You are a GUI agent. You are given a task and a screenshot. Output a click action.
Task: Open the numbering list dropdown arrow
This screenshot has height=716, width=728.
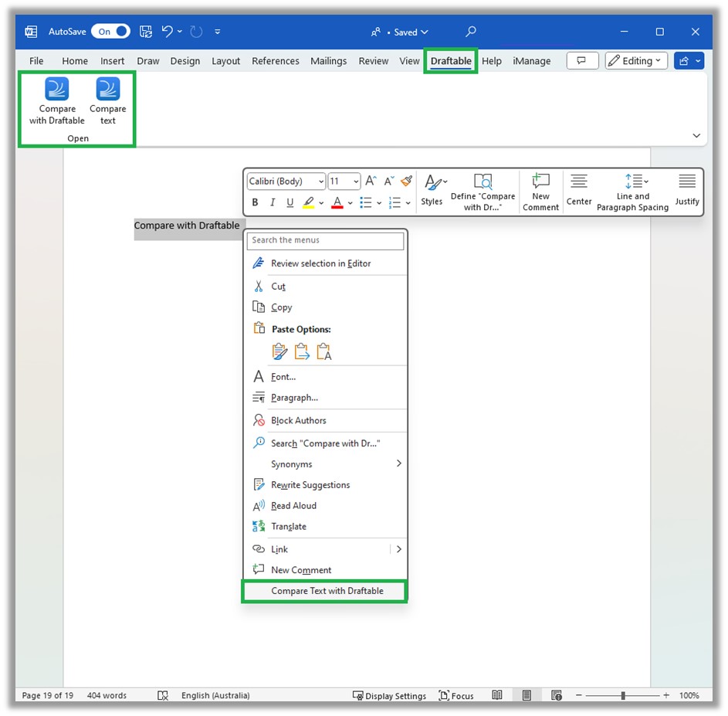pos(408,203)
